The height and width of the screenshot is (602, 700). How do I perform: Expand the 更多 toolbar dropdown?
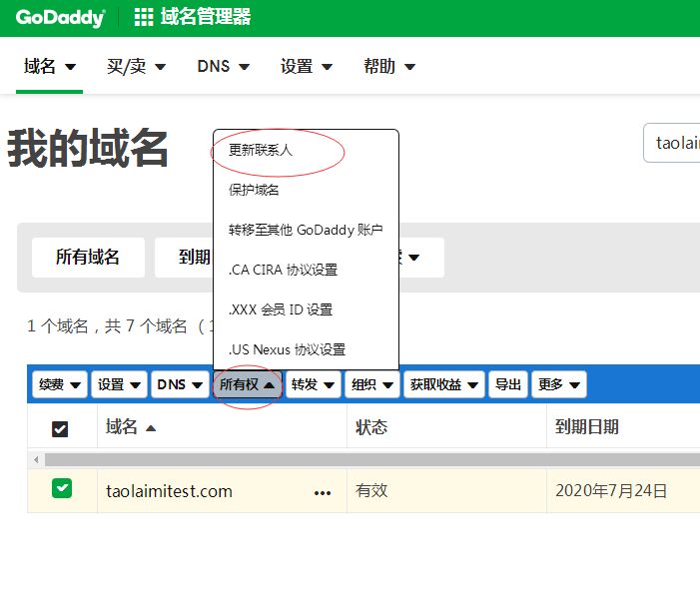(559, 384)
